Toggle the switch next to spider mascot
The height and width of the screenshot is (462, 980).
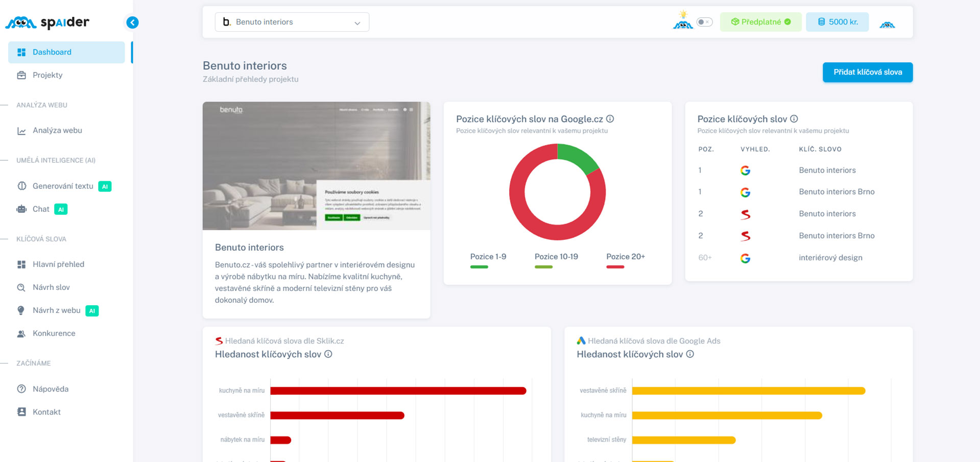point(704,22)
